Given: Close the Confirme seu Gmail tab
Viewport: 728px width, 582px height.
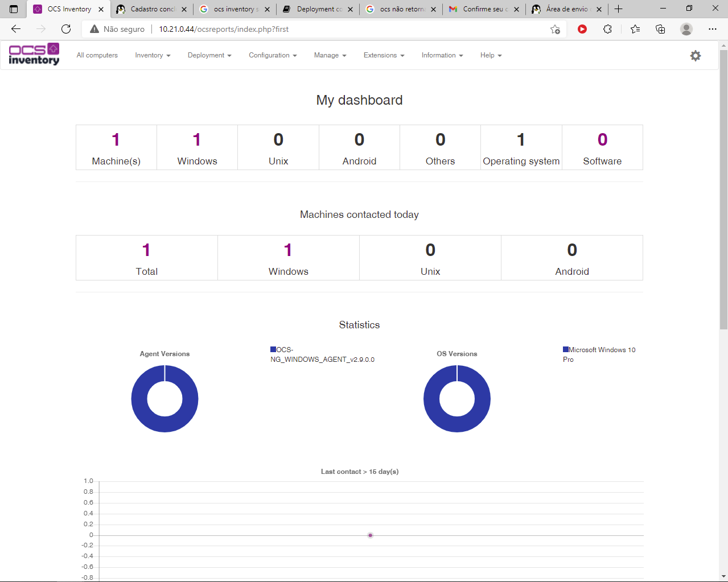Looking at the screenshot, I should point(516,9).
